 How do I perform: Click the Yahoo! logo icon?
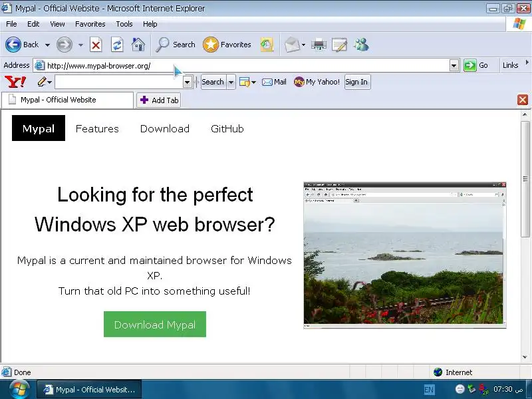pyautogui.click(x=15, y=82)
